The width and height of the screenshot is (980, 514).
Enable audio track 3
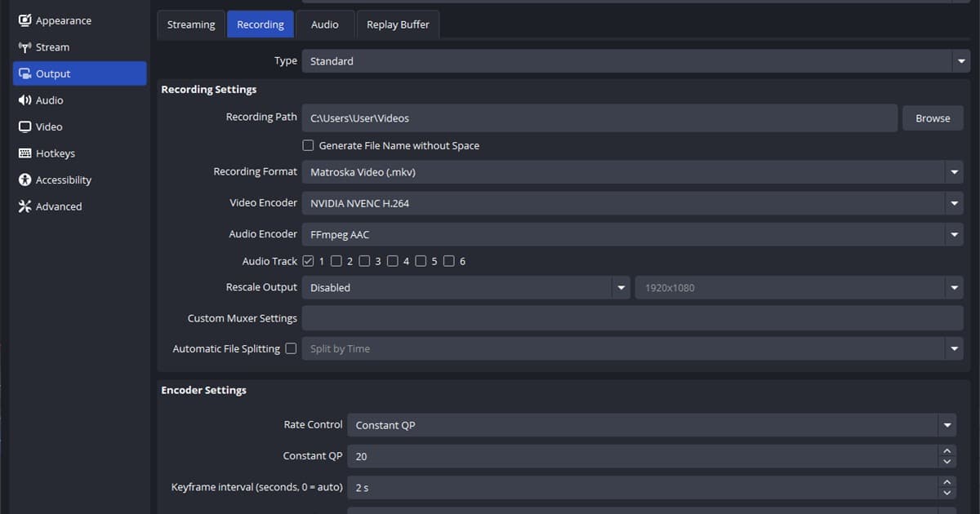[364, 261]
